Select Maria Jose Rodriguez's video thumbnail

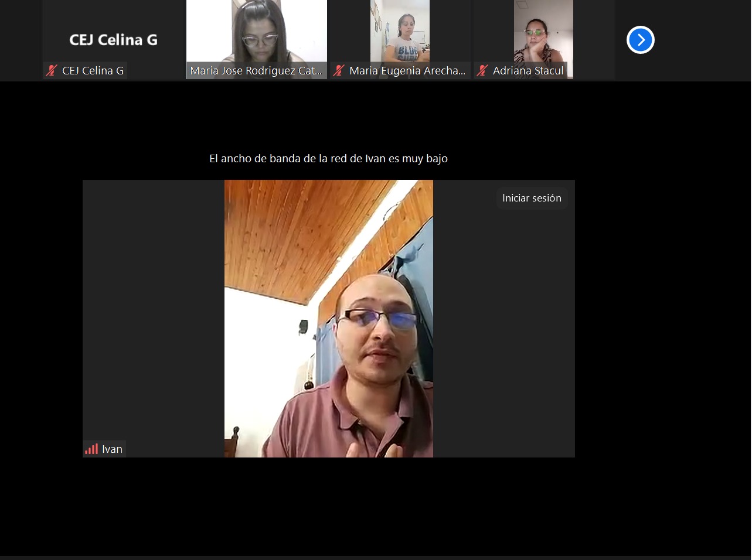[256, 32]
